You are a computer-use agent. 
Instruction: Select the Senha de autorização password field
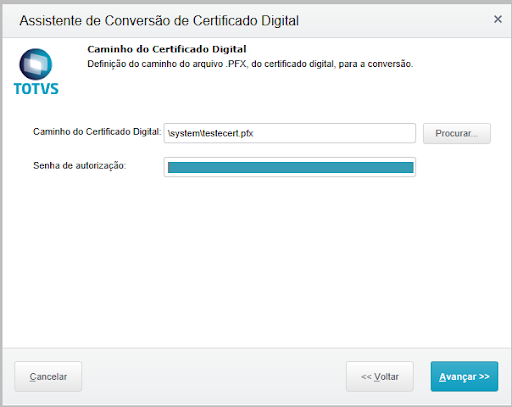pos(290,167)
